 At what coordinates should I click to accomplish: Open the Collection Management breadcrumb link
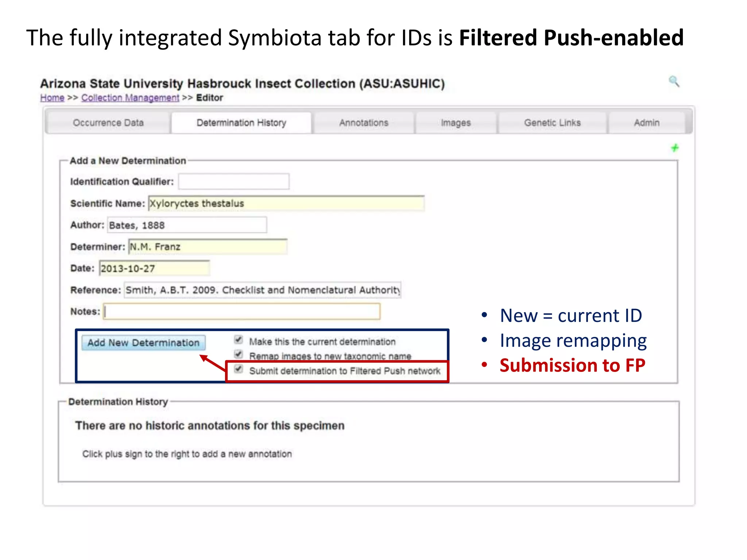click(130, 98)
